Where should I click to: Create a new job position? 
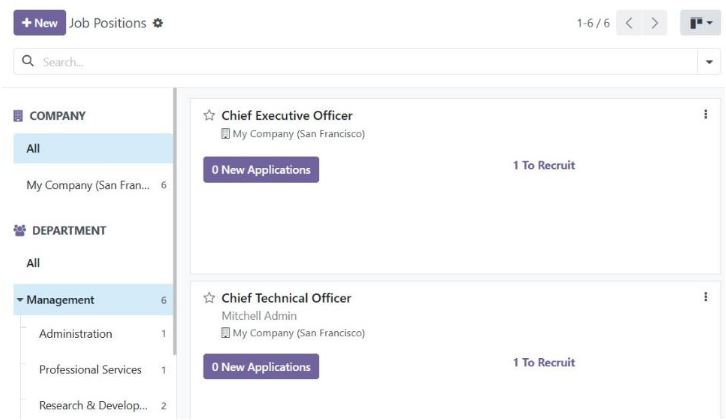[x=39, y=23]
